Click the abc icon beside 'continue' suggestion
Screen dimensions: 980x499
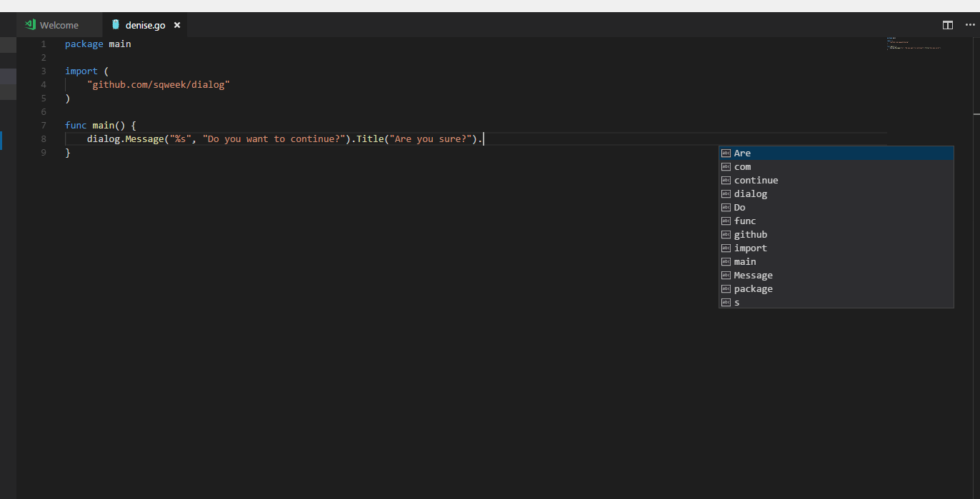point(726,180)
